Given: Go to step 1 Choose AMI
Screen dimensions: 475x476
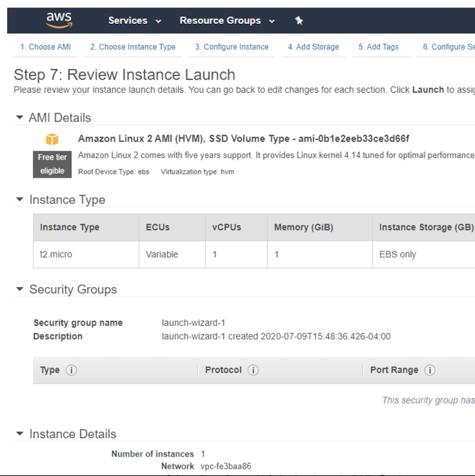Looking at the screenshot, I should tap(45, 47).
